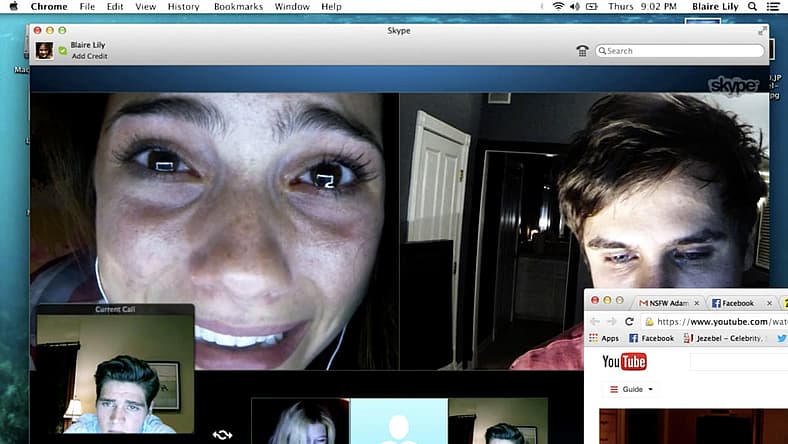Click the YouTube video player
This screenshot has height=444, width=788.
pos(694,426)
